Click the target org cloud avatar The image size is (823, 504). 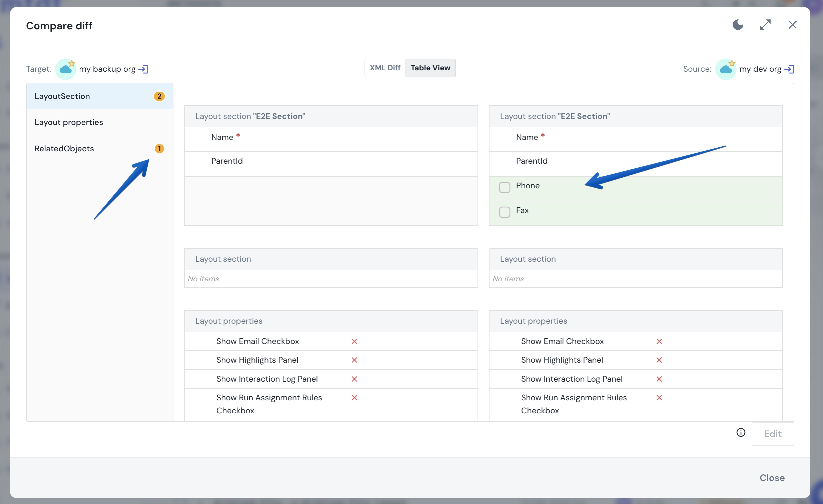click(65, 69)
